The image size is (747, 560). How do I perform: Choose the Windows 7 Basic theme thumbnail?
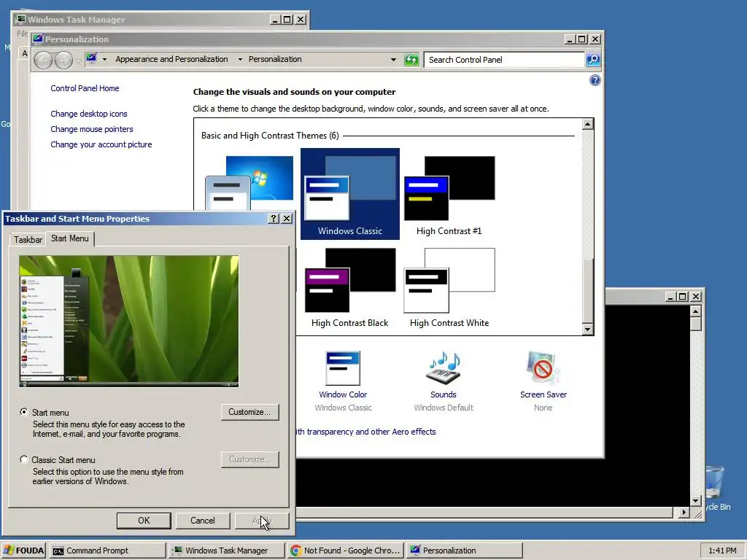pyautogui.click(x=249, y=182)
